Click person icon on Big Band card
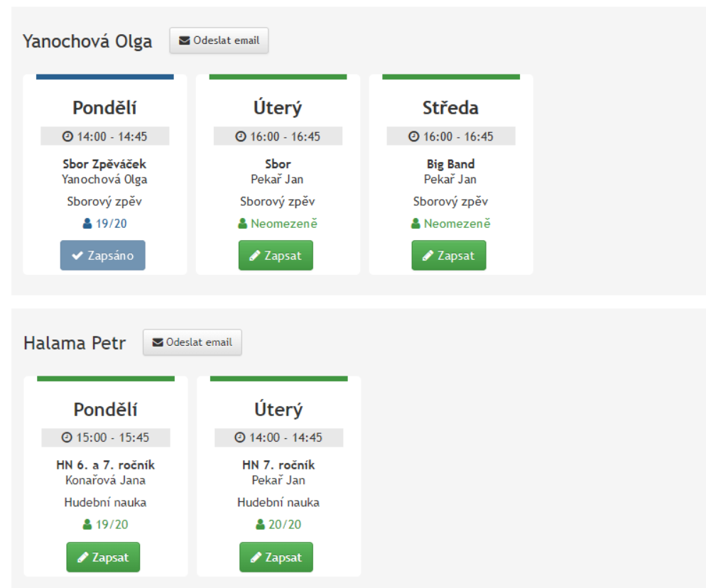706x588 pixels. (x=416, y=224)
